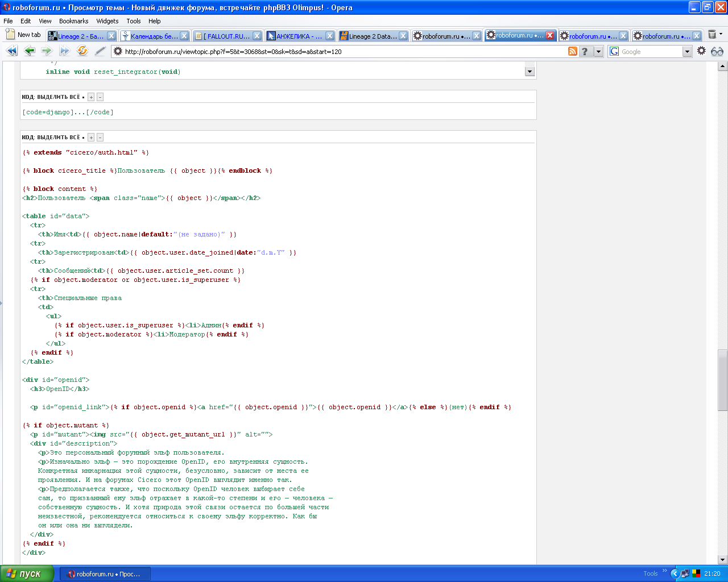Click the Rewind navigation button

12,51
